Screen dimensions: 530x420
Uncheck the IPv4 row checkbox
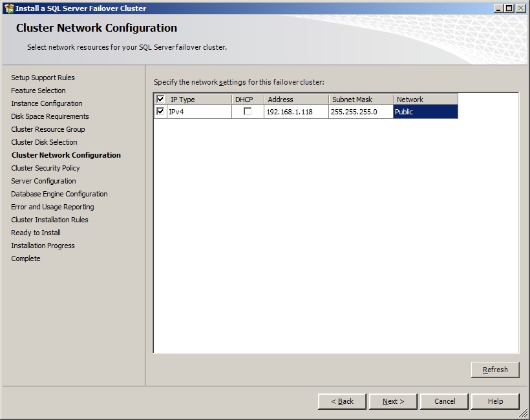pos(160,112)
